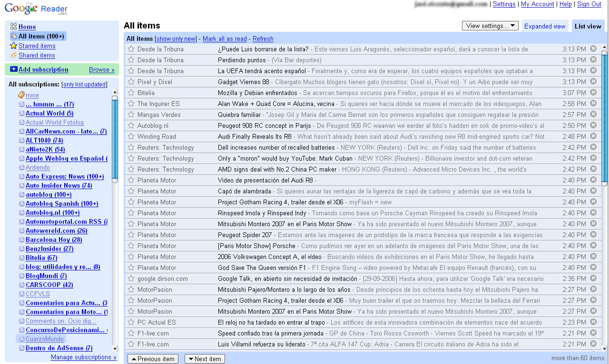Screen dimensions: 609x364
Task: Open Starred items in the sidebar
Action: coord(37,46)
